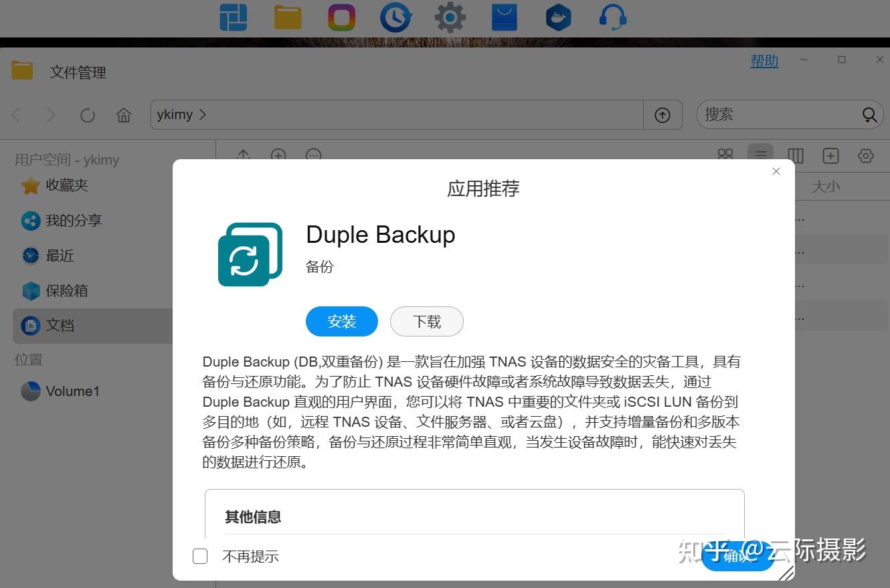Go back in File Manager navigation
The height and width of the screenshot is (588, 890).
coord(17,115)
